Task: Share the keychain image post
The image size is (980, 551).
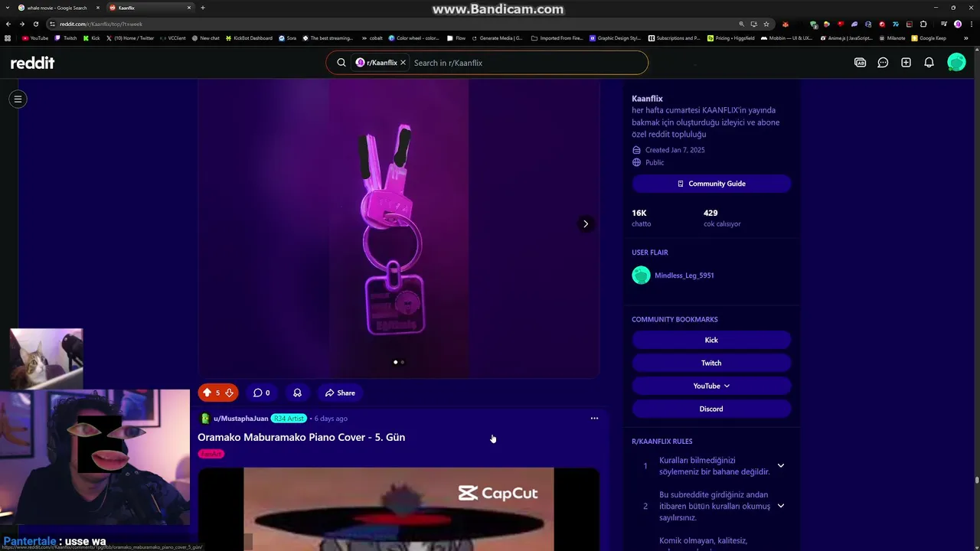Action: [x=340, y=393]
